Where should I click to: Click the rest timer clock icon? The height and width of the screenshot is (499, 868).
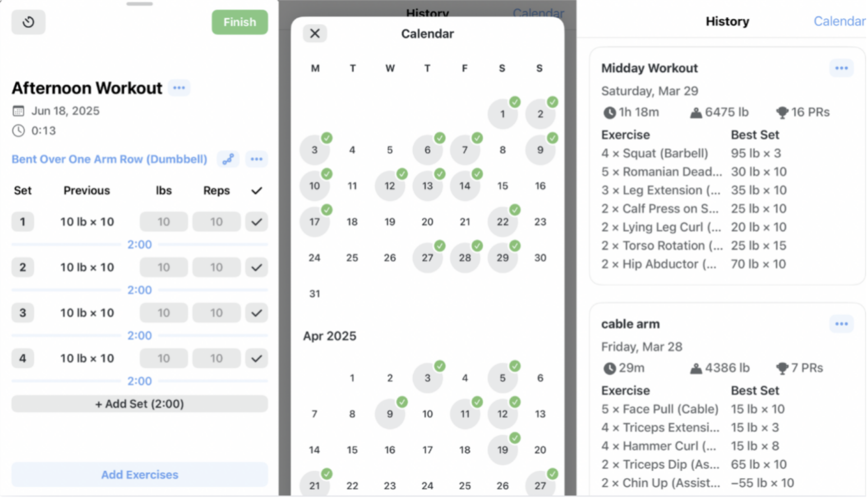pyautogui.click(x=28, y=22)
